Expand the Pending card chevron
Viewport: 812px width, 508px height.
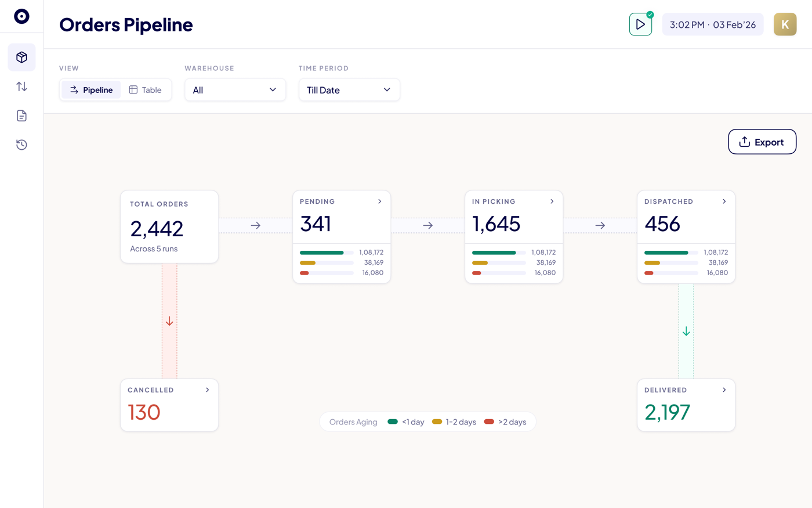click(380, 201)
